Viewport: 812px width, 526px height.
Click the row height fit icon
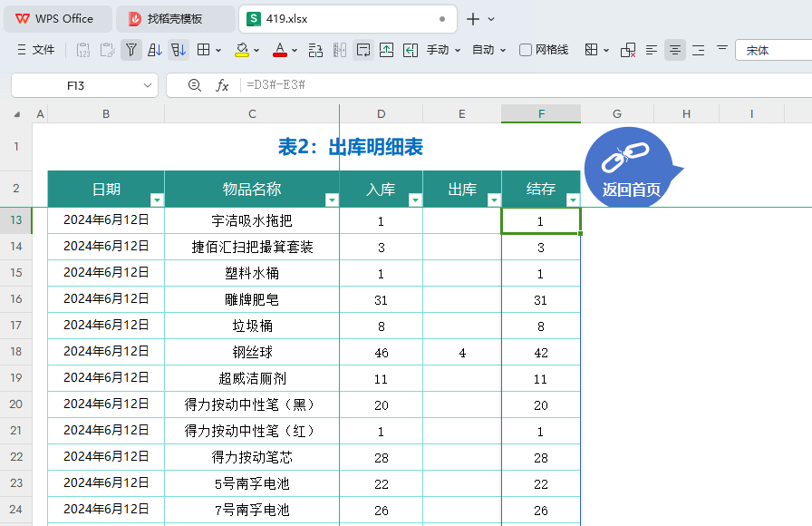point(386,50)
